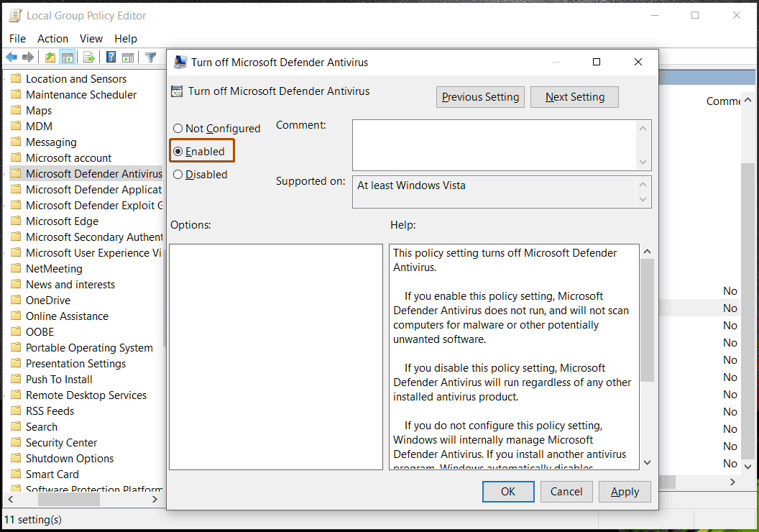
Task: Select the Disabled radio button
Action: pos(178,174)
